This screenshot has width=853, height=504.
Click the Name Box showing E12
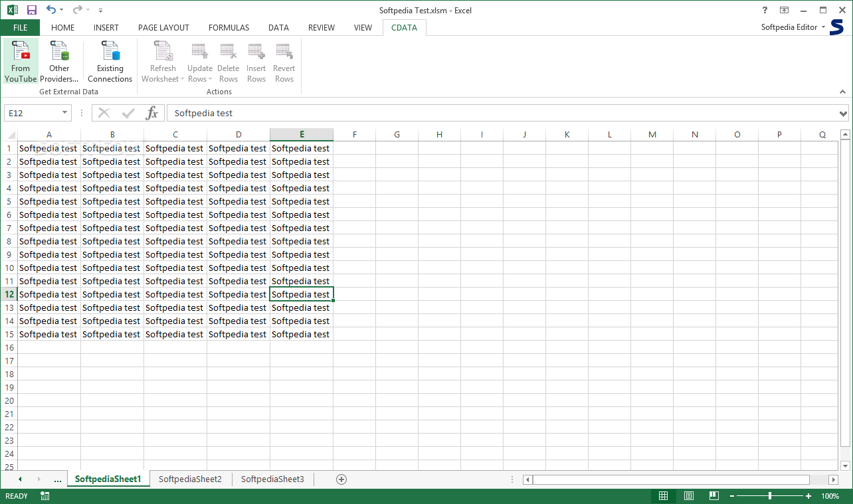pos(32,113)
